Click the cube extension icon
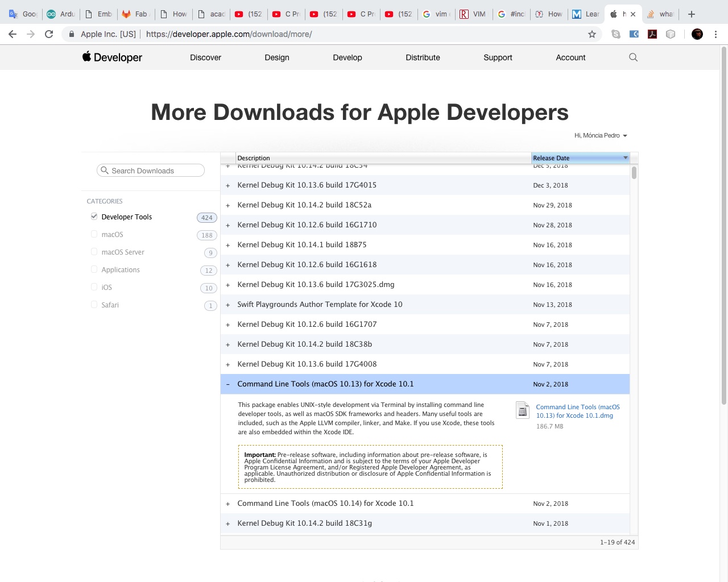The width and height of the screenshot is (728, 582). [671, 34]
